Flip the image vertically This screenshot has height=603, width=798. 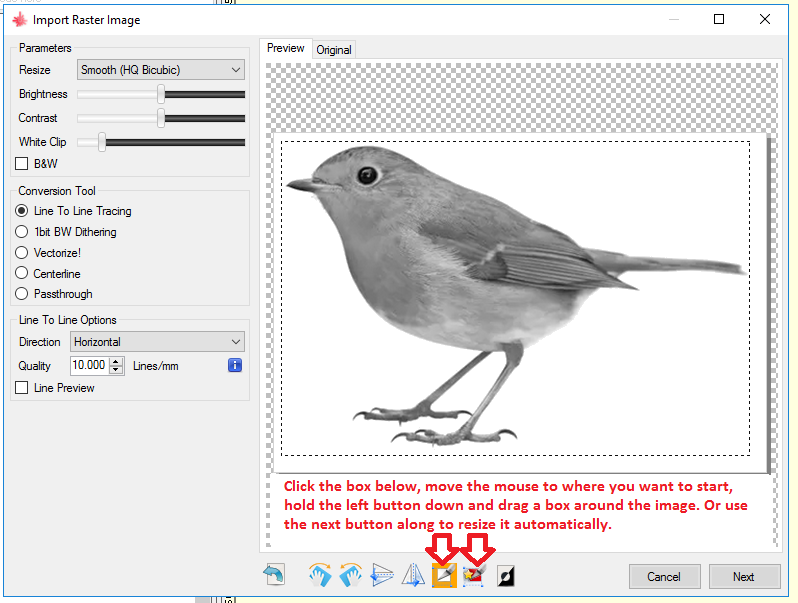coord(381,575)
